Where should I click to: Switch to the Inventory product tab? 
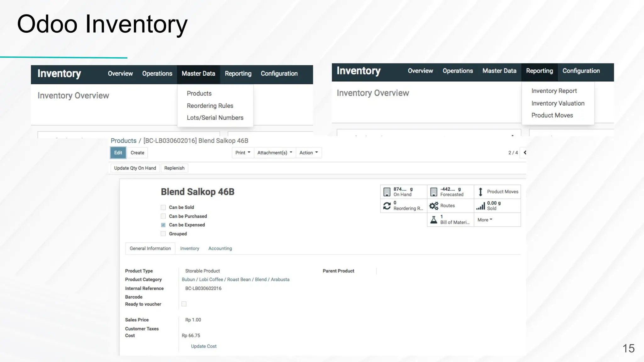(190, 249)
